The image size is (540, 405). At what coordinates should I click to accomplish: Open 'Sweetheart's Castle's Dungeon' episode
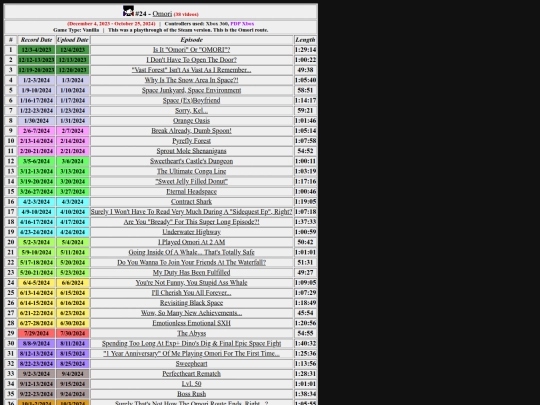tap(191, 161)
